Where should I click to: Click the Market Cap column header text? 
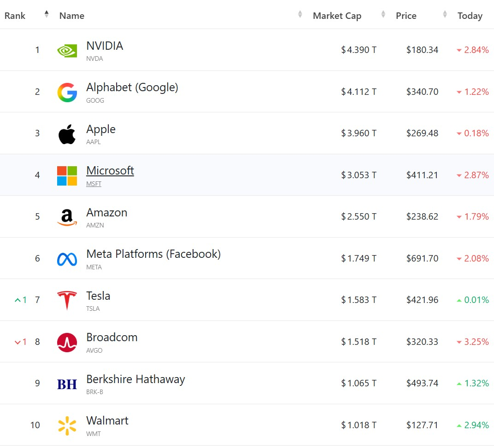coord(337,16)
